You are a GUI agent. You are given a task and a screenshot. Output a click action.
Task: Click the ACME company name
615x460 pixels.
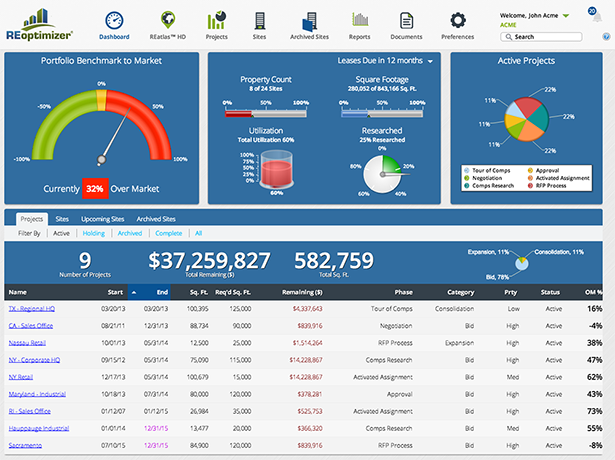(x=508, y=25)
